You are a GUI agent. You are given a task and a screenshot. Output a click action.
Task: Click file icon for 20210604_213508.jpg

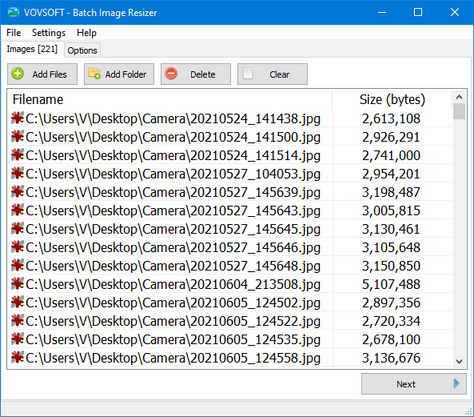pyautogui.click(x=17, y=284)
